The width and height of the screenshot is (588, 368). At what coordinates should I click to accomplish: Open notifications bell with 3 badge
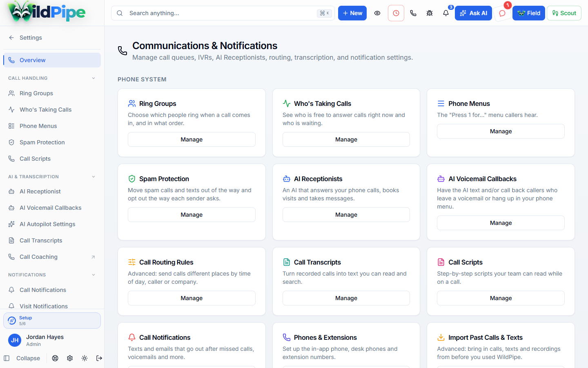(446, 13)
